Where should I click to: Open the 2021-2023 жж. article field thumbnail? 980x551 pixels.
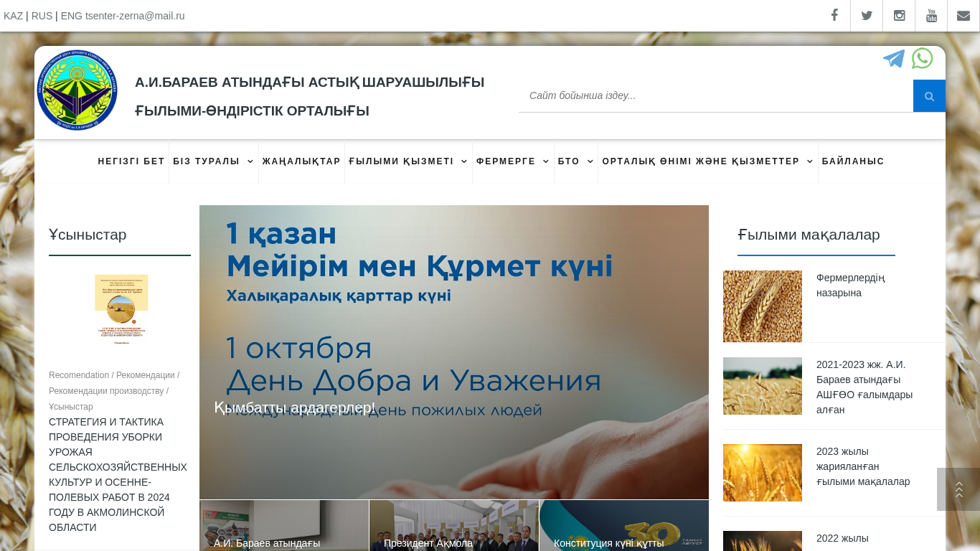(763, 386)
